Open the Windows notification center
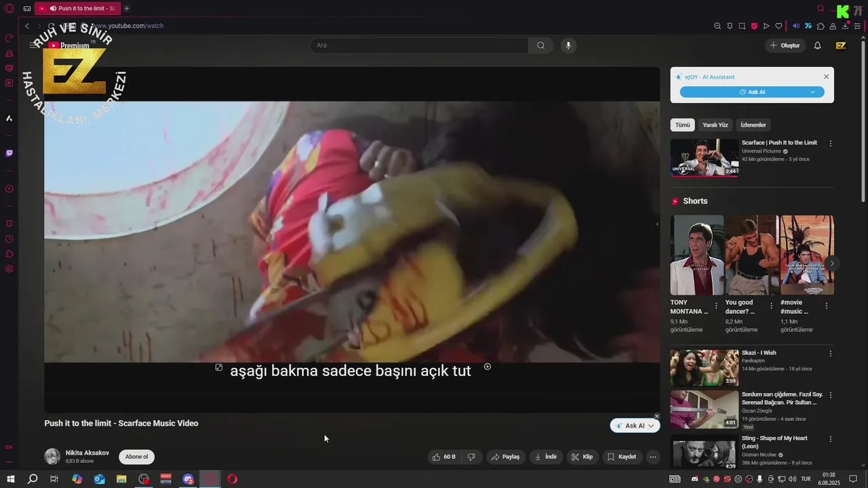The height and width of the screenshot is (488, 868). click(853, 479)
